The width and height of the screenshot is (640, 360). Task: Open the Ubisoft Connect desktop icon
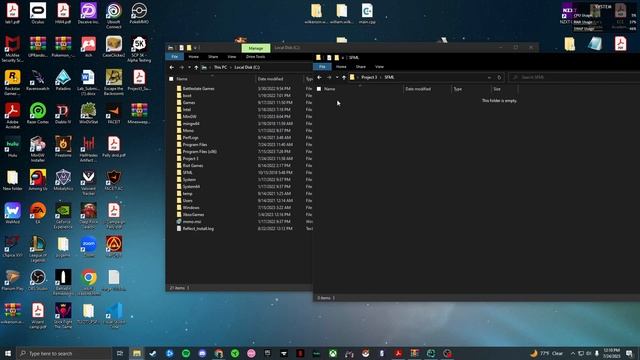click(x=114, y=16)
